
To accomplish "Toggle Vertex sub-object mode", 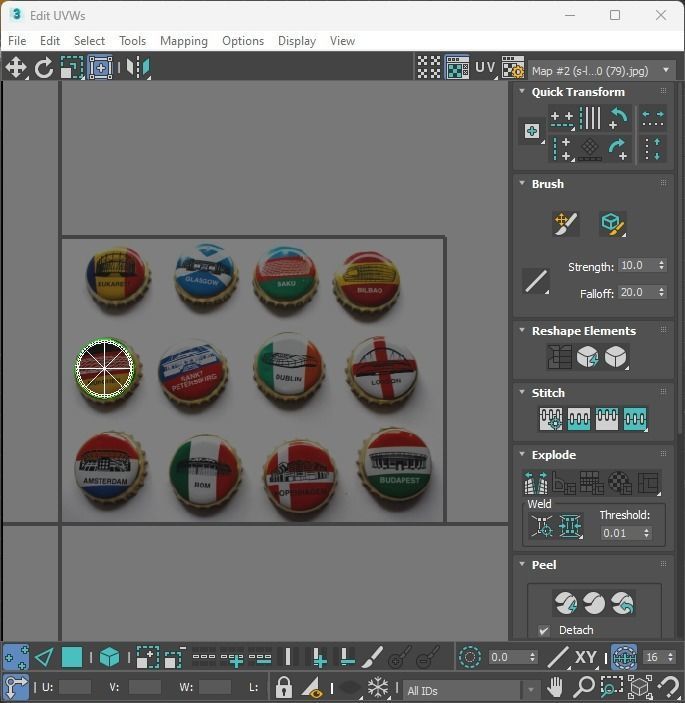I will click(16, 657).
